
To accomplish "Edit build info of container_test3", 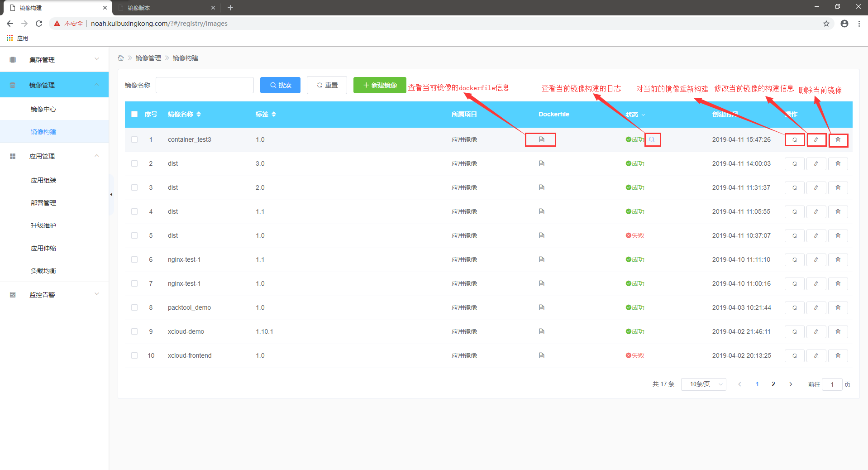I will [816, 140].
